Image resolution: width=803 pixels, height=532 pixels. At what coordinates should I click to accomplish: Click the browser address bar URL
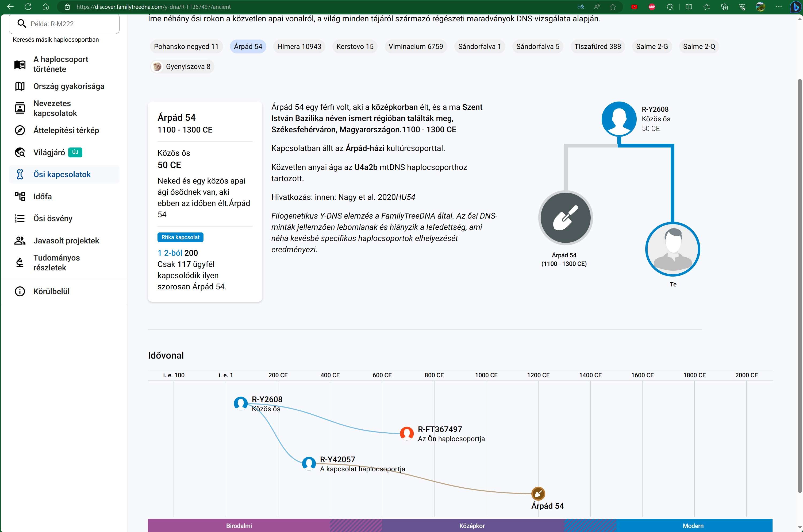click(153, 7)
